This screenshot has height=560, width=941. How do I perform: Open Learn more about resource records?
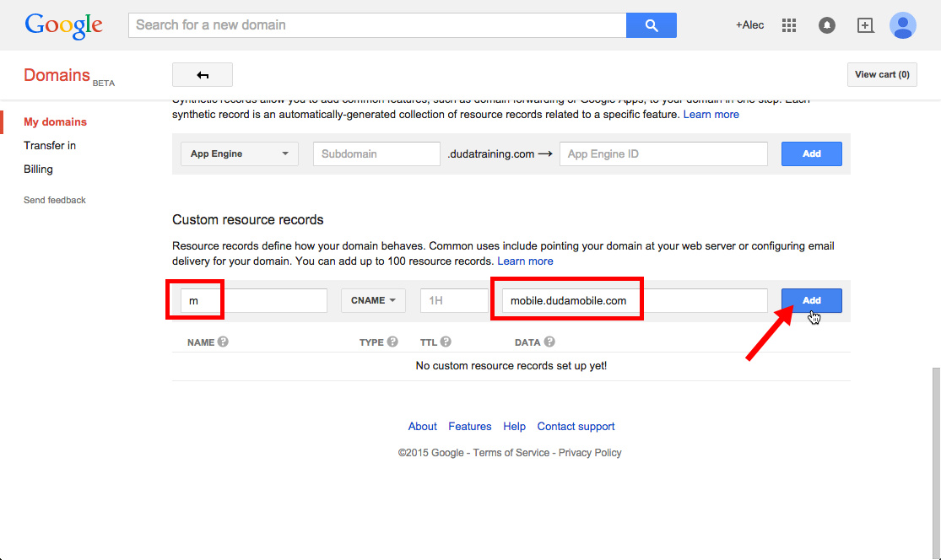point(525,261)
